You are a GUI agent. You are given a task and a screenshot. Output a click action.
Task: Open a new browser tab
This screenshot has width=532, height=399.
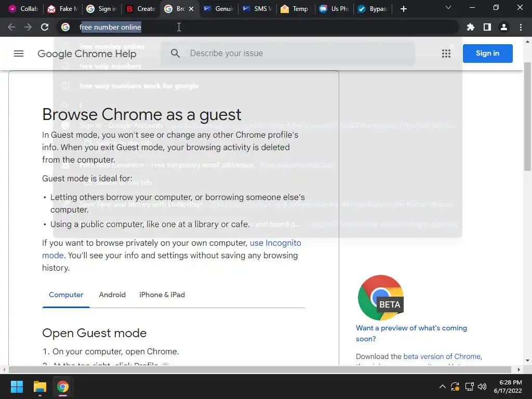point(403,9)
